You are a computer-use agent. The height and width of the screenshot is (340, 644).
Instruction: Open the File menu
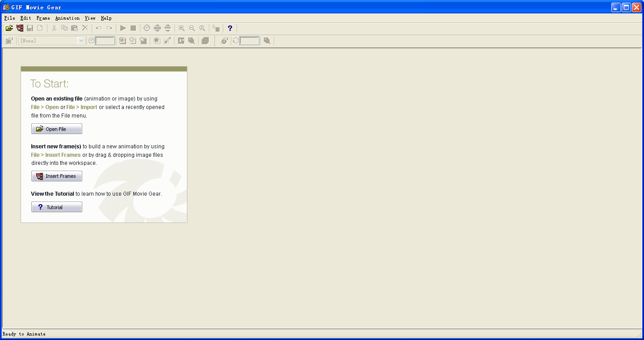(x=9, y=18)
